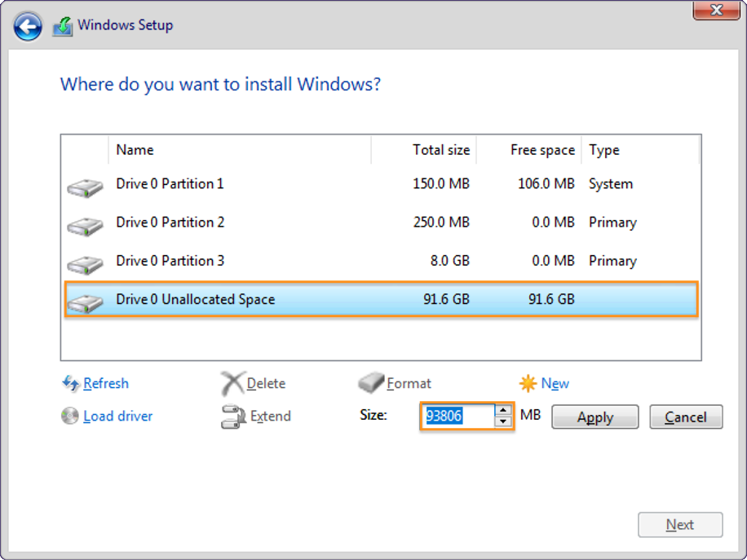Decrease partition size with down spinner arrow

coord(503,421)
